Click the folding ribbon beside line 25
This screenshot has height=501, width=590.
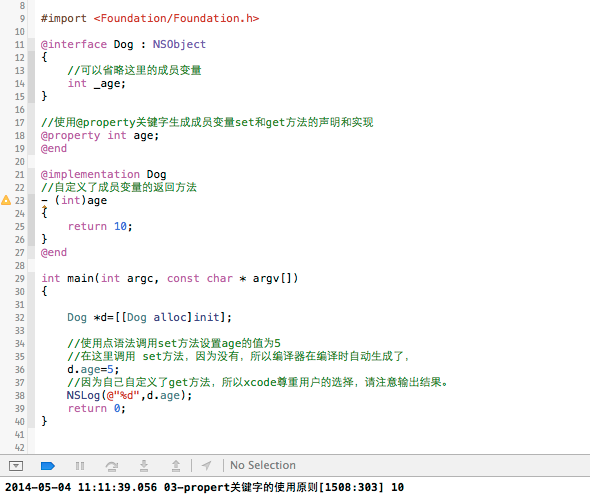point(32,226)
